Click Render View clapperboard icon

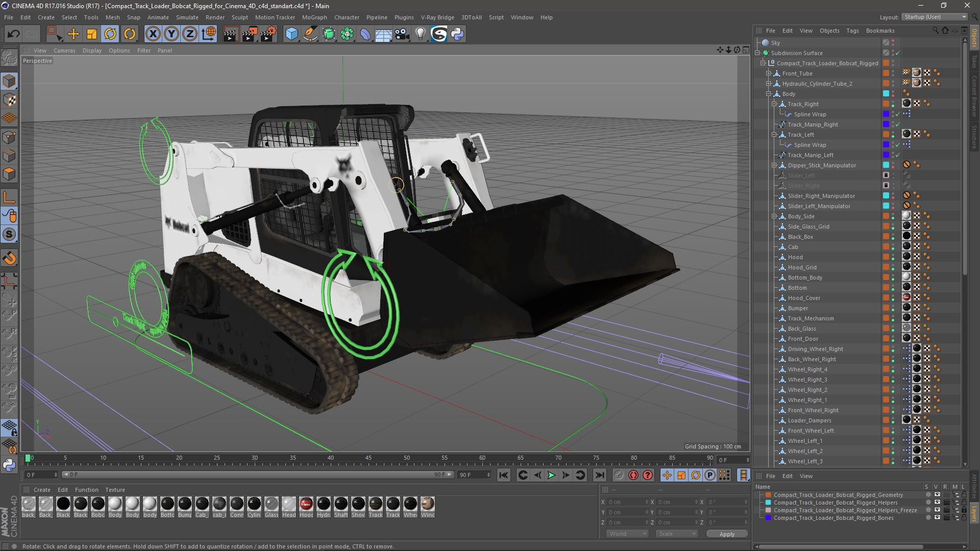[231, 34]
